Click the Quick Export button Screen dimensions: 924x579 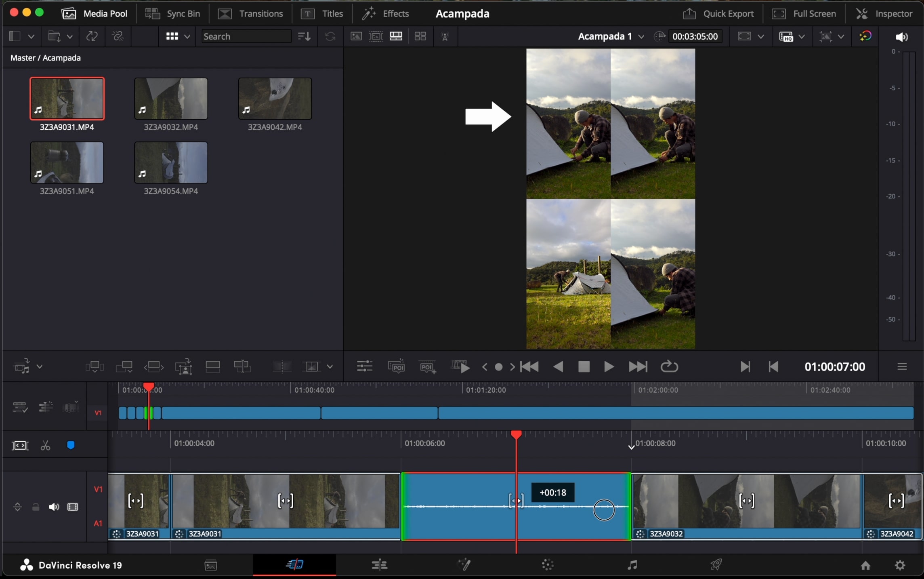[x=718, y=14]
